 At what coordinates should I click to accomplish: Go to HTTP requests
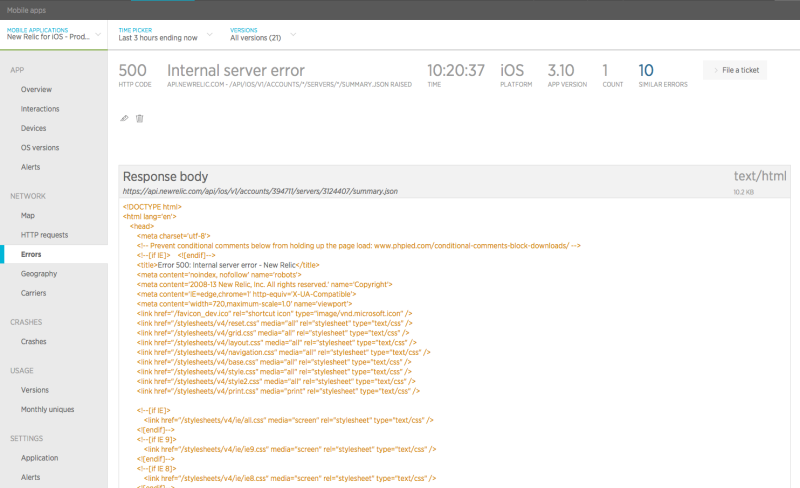44,235
